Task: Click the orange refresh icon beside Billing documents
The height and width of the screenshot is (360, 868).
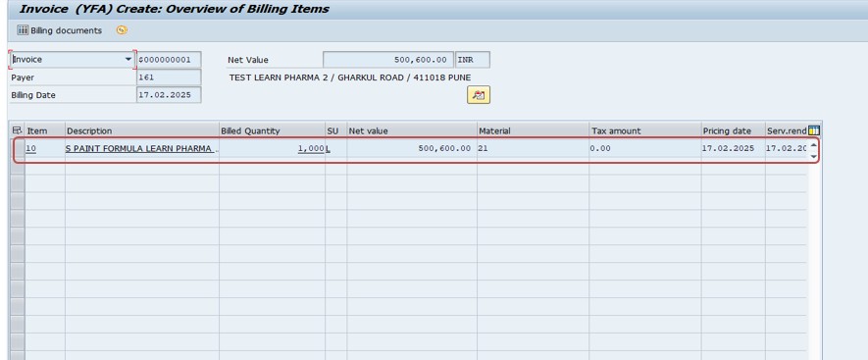Action: coord(122,30)
